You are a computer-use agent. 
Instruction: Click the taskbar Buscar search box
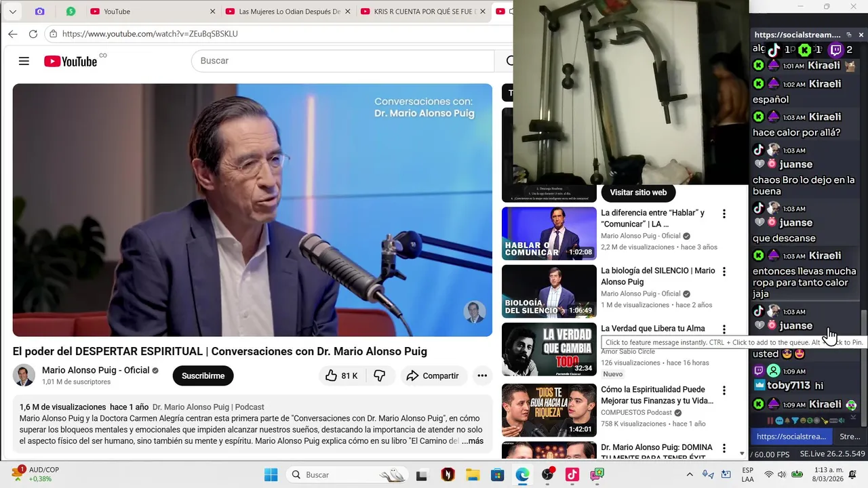[x=347, y=474]
